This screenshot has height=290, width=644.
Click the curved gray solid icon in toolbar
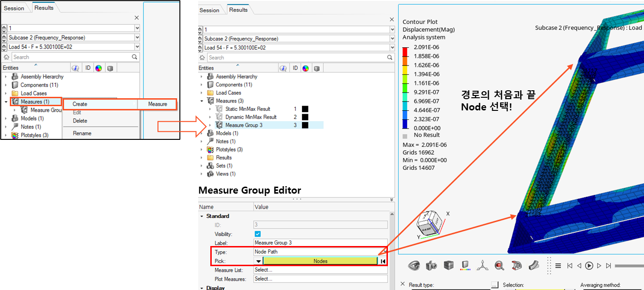[533, 266]
